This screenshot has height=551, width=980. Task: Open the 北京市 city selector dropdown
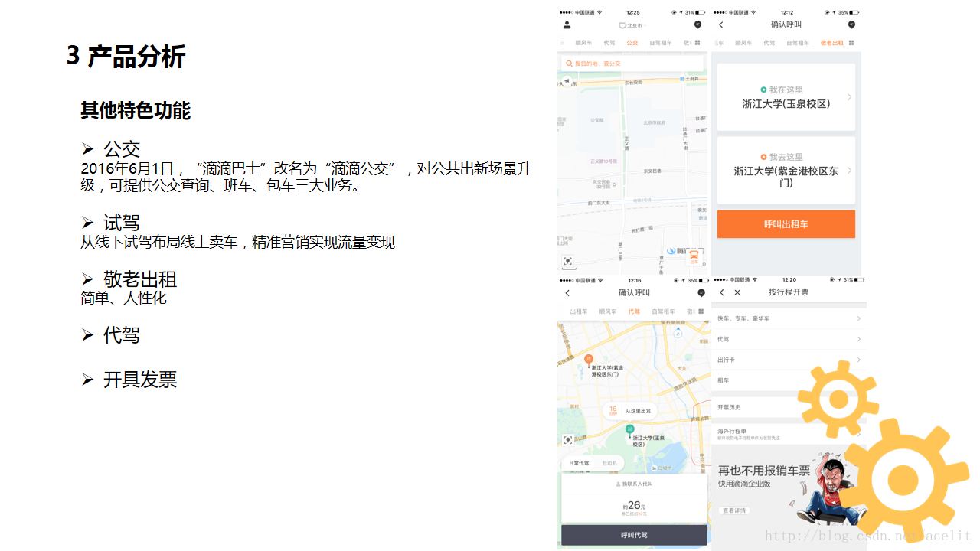pos(633,26)
